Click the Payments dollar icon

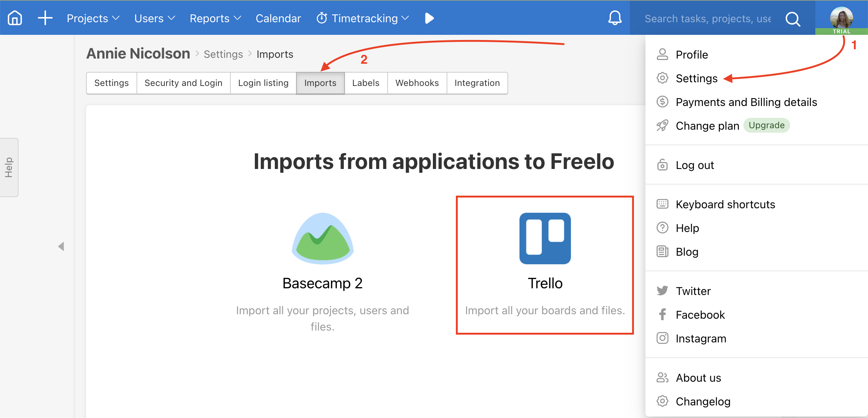[662, 102]
